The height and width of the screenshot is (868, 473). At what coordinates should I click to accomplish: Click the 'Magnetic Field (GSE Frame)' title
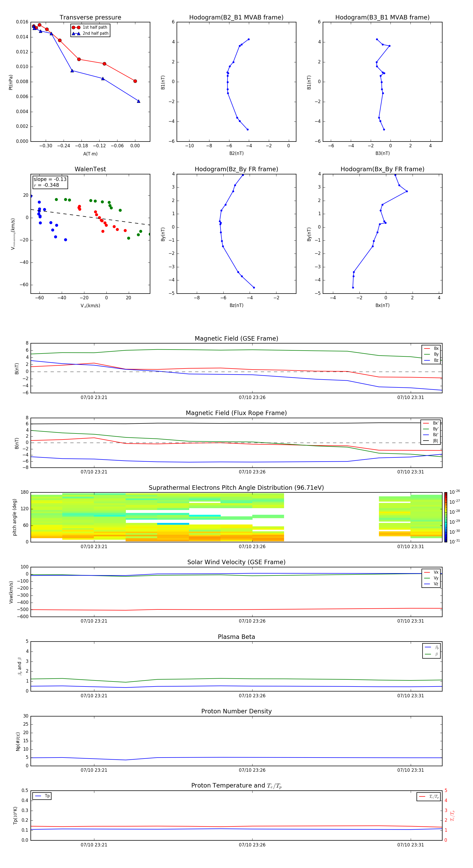(236, 339)
